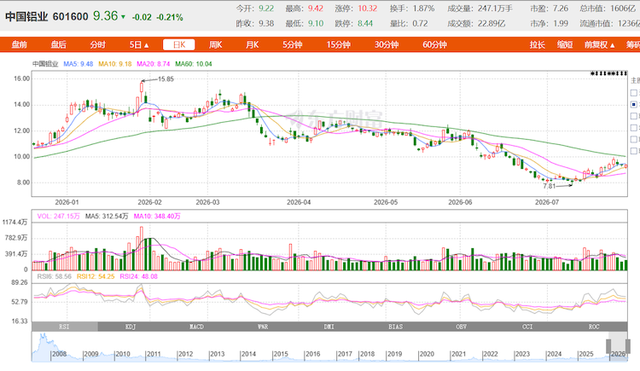Switch to the 周K weekly chart
640x371 pixels.
[216, 44]
